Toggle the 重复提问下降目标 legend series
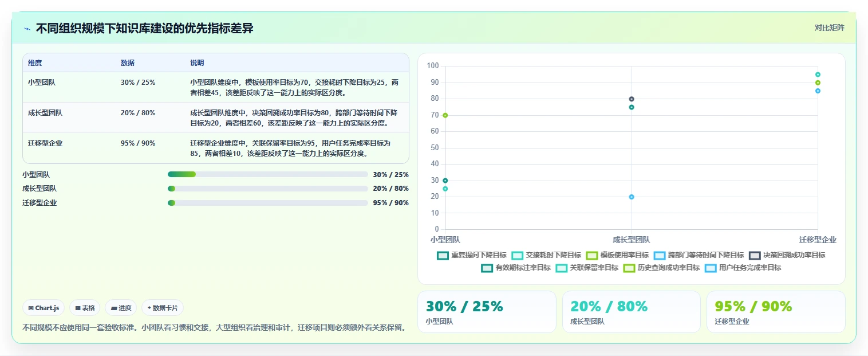 point(472,255)
